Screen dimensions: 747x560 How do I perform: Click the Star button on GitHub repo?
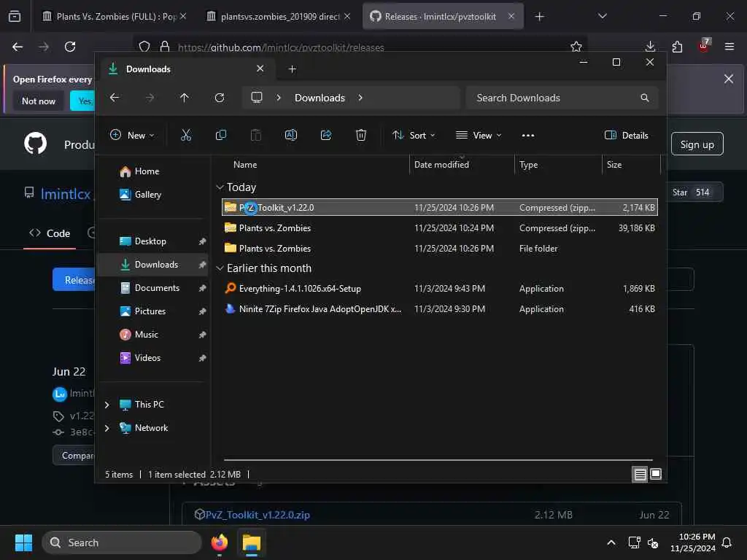694,192
